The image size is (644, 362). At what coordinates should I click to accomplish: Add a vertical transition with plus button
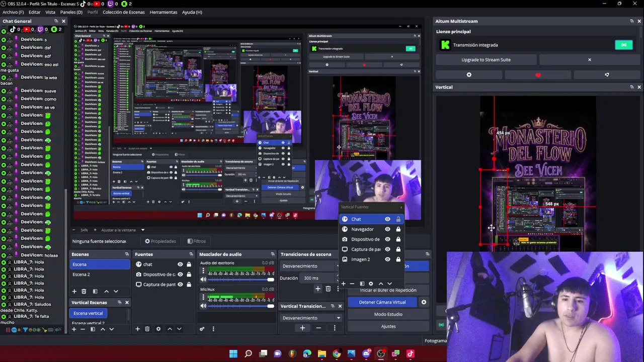coord(302,328)
